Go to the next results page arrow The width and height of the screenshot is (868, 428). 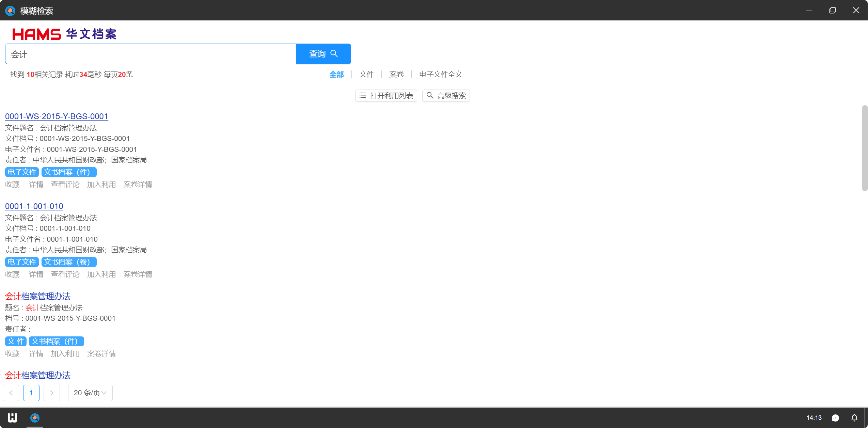coord(52,393)
